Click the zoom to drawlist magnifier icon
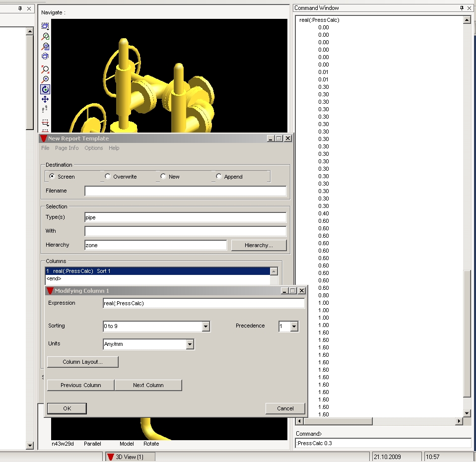The image size is (476, 463). coord(45,47)
